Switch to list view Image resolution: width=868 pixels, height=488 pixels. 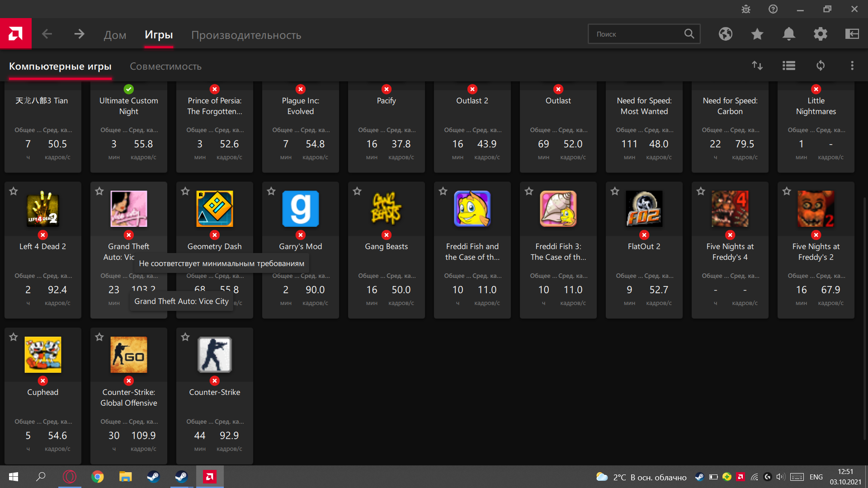pos(789,66)
